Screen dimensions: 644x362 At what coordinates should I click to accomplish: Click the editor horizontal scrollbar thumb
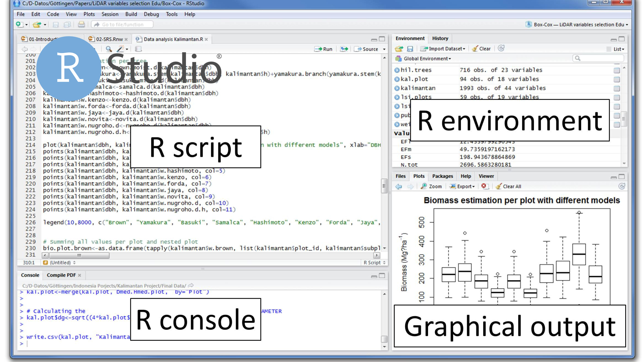tap(79, 255)
